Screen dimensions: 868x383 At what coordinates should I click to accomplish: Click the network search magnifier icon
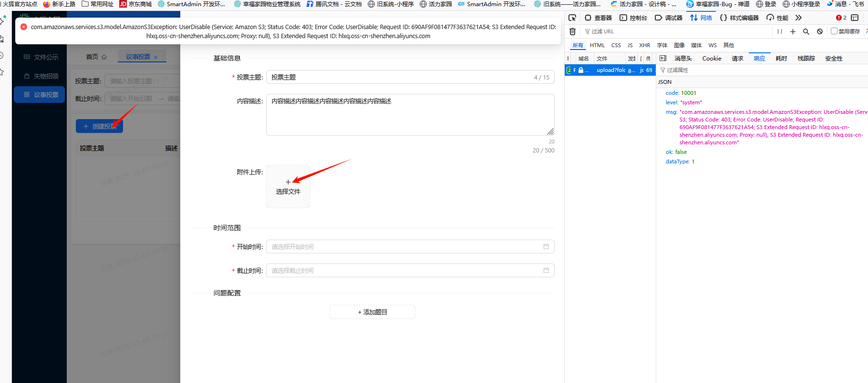(x=806, y=31)
